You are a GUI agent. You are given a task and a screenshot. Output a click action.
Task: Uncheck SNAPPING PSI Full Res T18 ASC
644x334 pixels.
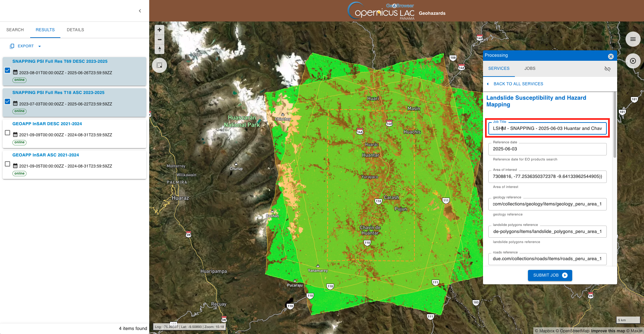7,101
